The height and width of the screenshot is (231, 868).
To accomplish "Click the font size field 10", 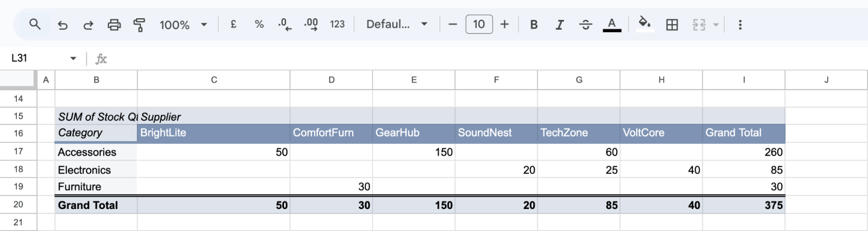I will pyautogui.click(x=479, y=24).
